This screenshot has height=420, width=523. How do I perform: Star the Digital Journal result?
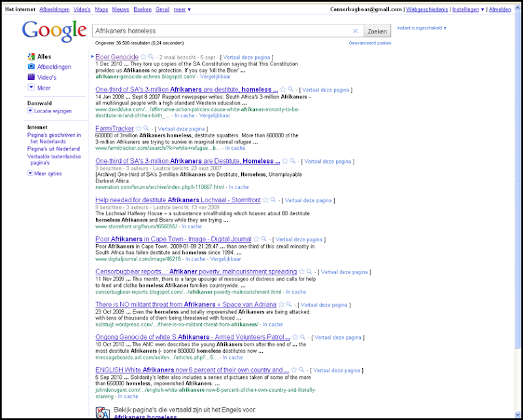click(256, 239)
